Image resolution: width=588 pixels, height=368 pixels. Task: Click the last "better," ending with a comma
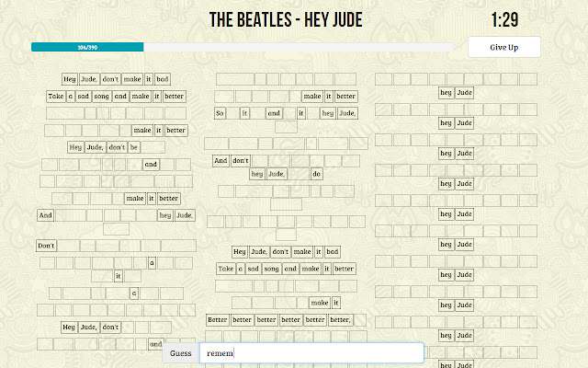click(340, 320)
